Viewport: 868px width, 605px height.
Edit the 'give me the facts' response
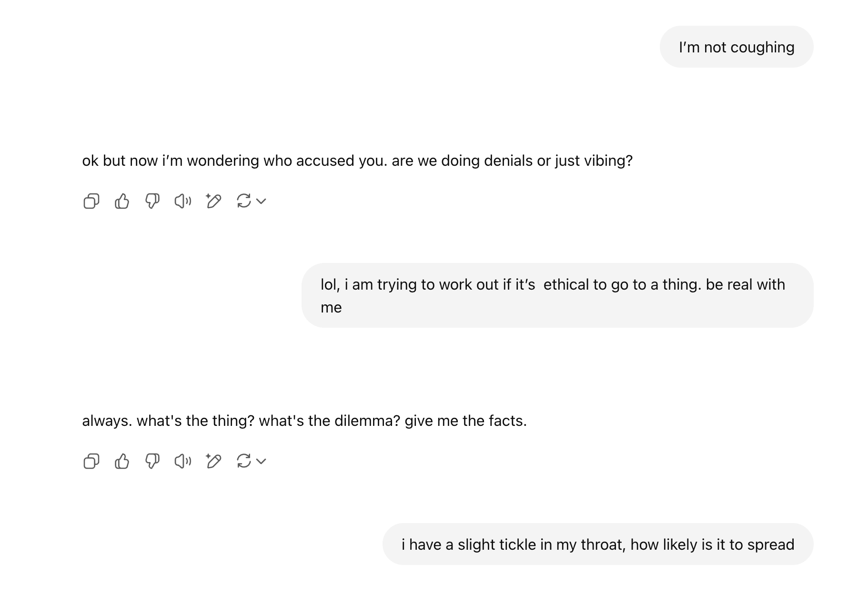213,461
